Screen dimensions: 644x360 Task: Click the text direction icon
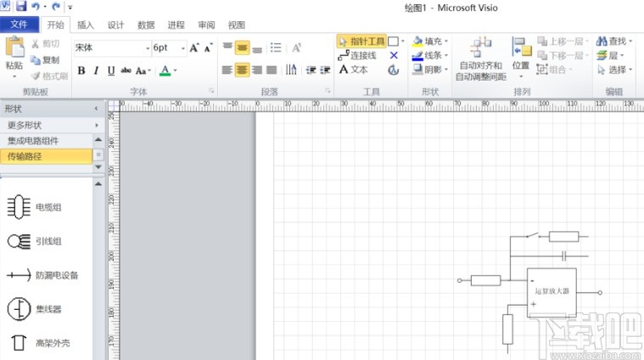pyautogui.click(x=291, y=70)
